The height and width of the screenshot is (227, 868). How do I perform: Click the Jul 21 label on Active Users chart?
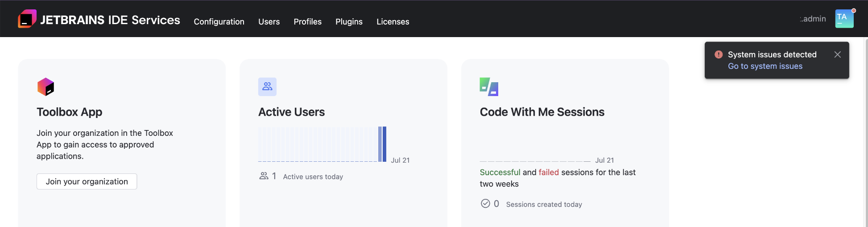coord(400,160)
